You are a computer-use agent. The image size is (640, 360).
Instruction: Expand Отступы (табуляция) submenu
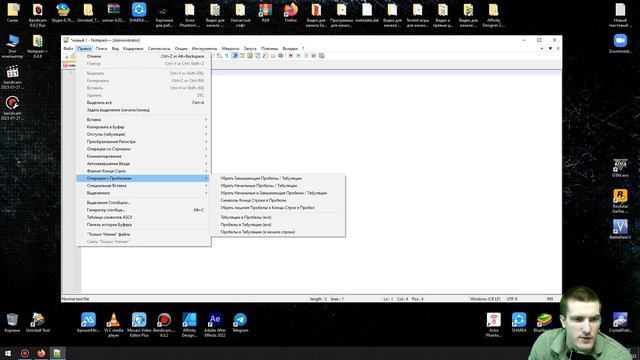[x=144, y=134]
